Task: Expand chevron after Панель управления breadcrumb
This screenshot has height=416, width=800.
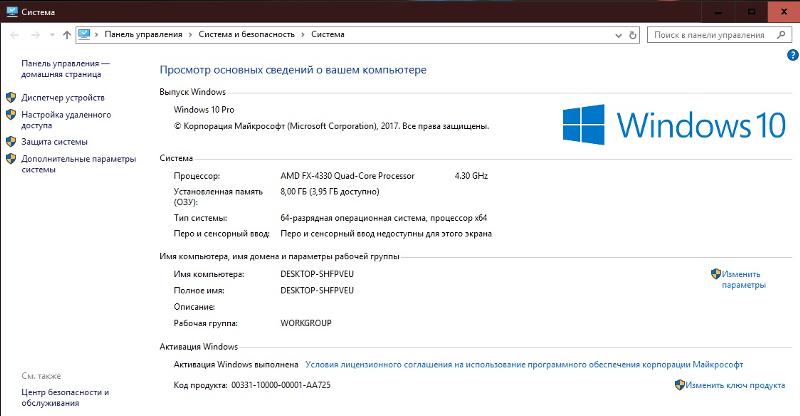Action: point(190,35)
